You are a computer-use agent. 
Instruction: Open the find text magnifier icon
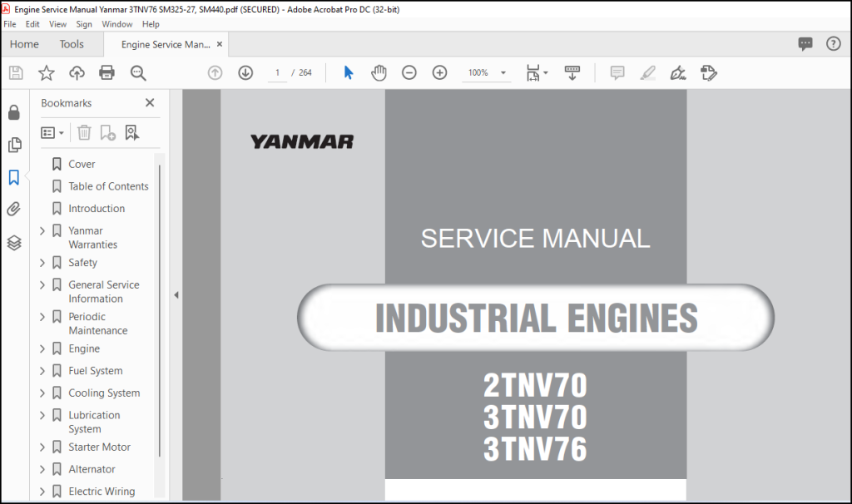coord(138,73)
